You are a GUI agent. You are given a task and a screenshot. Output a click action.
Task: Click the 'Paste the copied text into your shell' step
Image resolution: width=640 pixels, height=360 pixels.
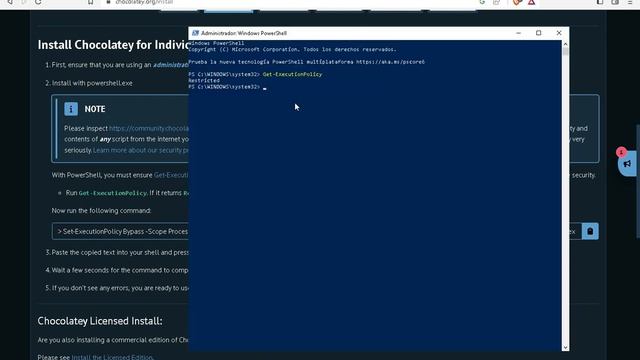(120, 252)
